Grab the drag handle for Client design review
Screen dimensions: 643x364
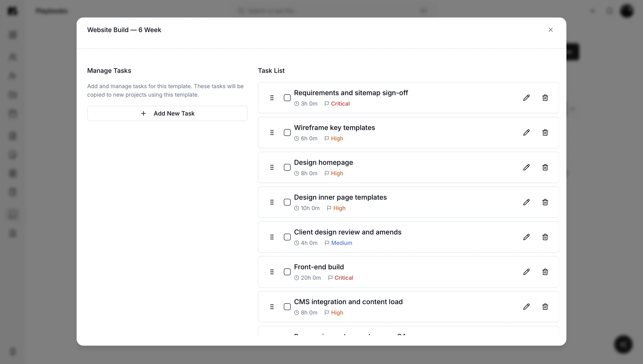272,237
